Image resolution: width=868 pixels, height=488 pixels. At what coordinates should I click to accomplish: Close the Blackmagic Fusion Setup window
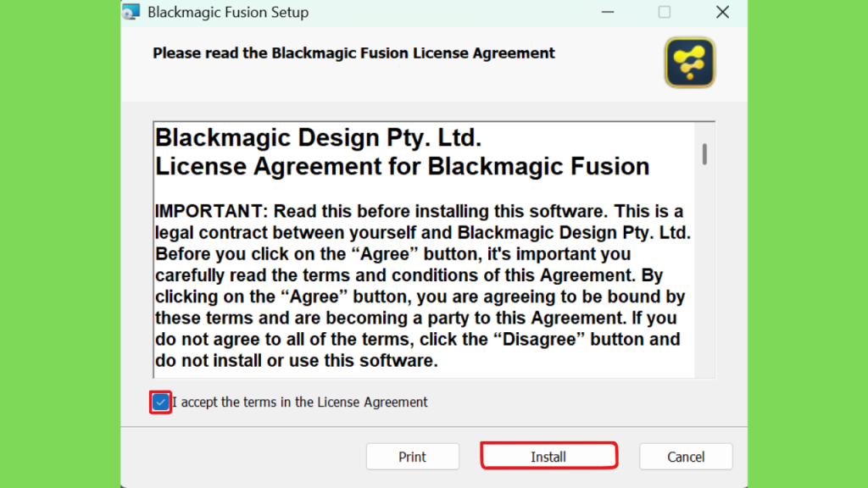722,12
